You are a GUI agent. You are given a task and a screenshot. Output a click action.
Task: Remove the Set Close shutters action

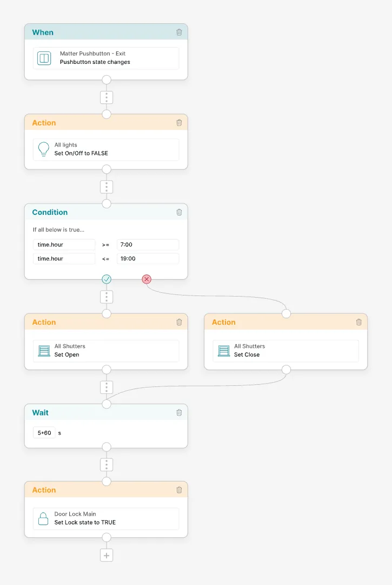pos(358,322)
